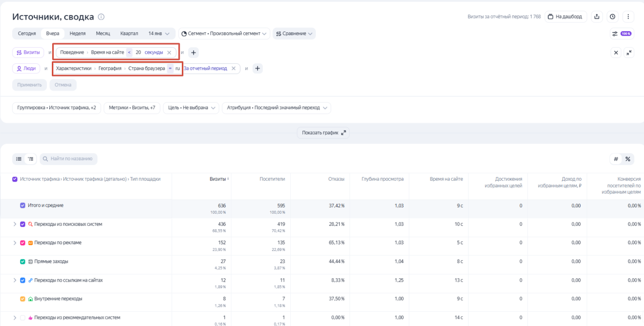Click the Show chart button
644x326 pixels.
tap(323, 133)
